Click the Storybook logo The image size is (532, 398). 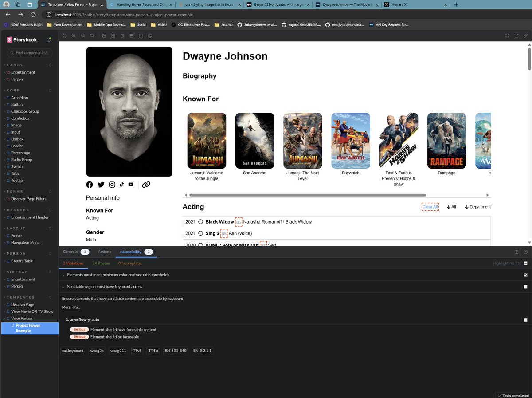22,39
